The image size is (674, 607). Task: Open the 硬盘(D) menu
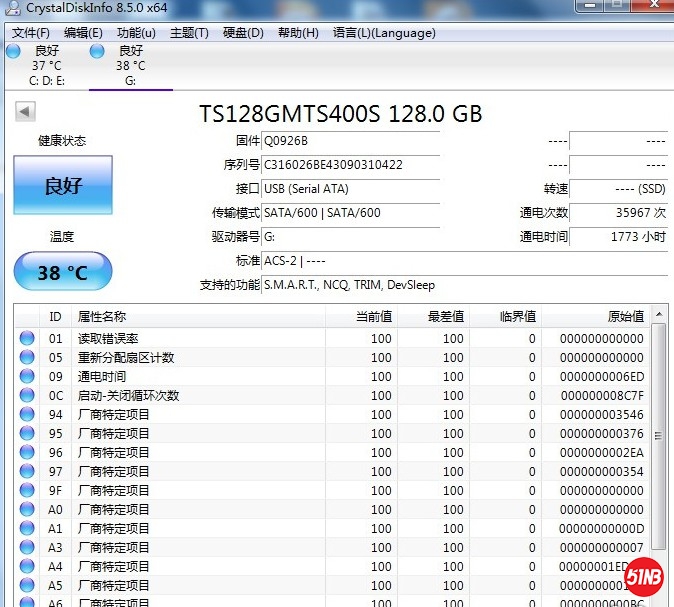[x=243, y=33]
